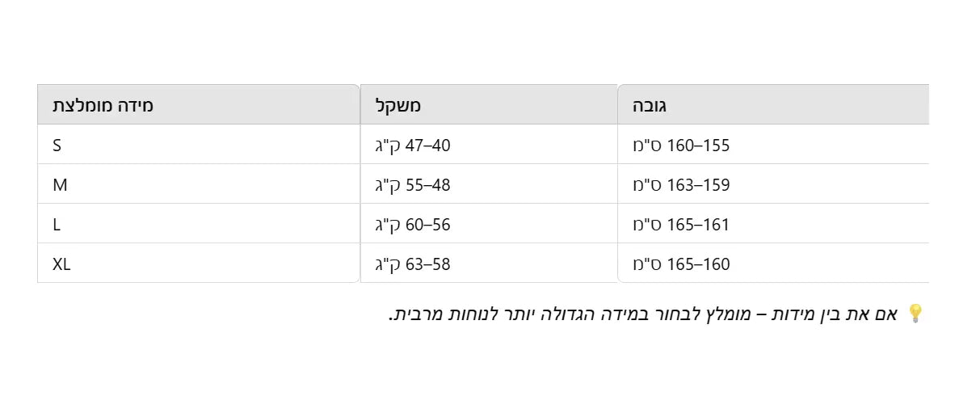Click the 40–47 ק"ג weight cell
This screenshot has height=405, width=980.
[x=413, y=146]
